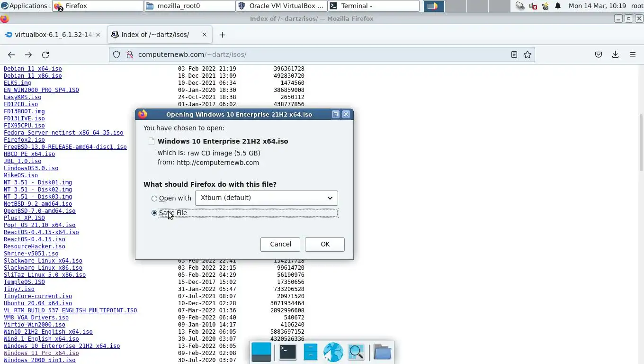Open the Fedora-Server-netinst-x86_64-35.iso link
This screenshot has width=644, height=364.
pyautogui.click(x=63, y=133)
